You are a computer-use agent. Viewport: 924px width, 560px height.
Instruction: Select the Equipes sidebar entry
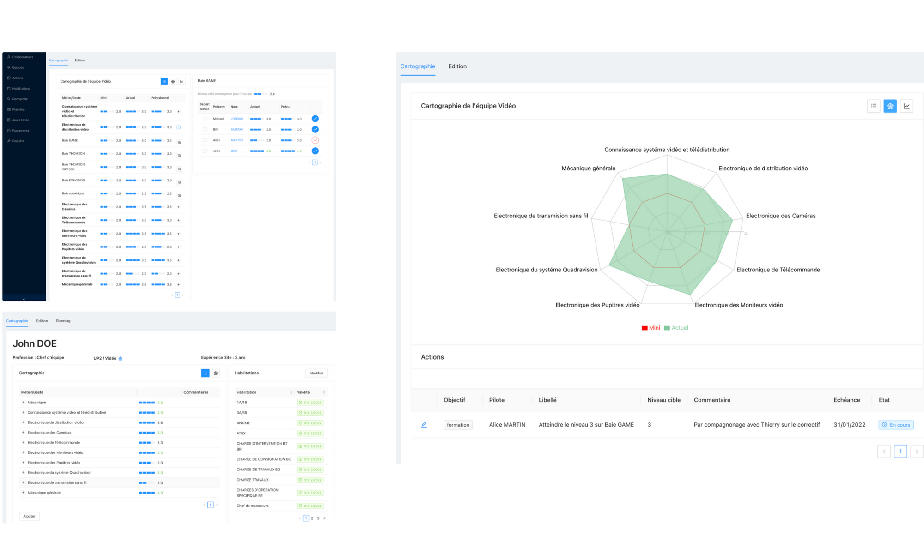click(18, 67)
